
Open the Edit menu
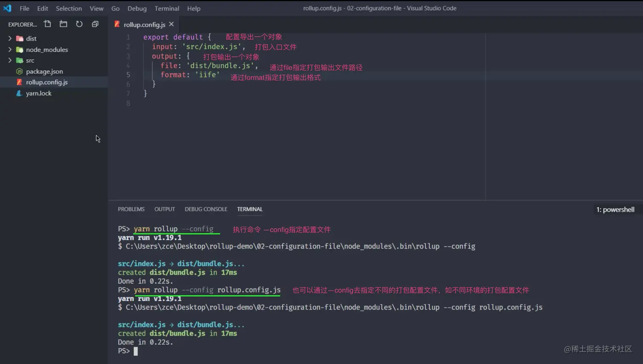(x=43, y=8)
